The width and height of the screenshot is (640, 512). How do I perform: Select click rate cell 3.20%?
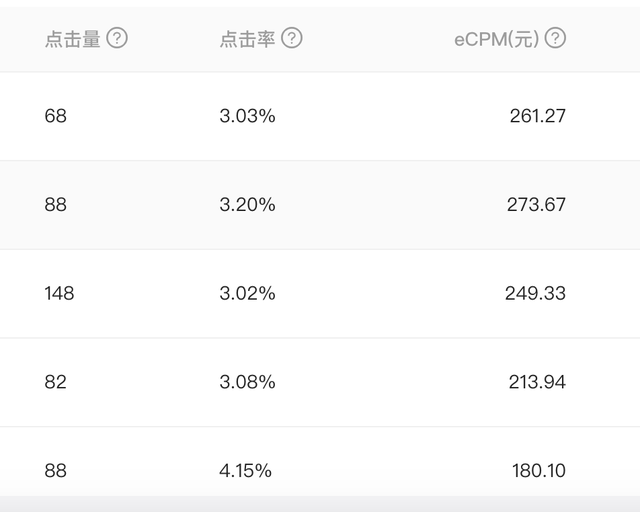[x=247, y=205]
